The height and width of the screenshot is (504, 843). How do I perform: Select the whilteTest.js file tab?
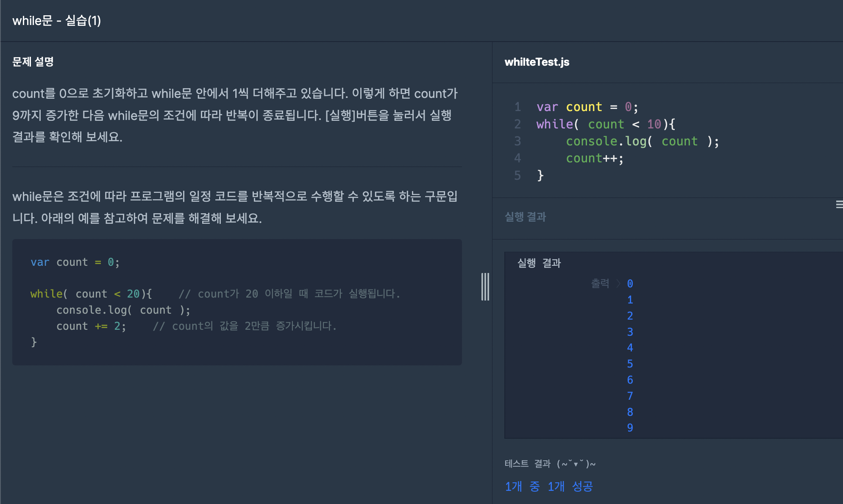click(537, 62)
